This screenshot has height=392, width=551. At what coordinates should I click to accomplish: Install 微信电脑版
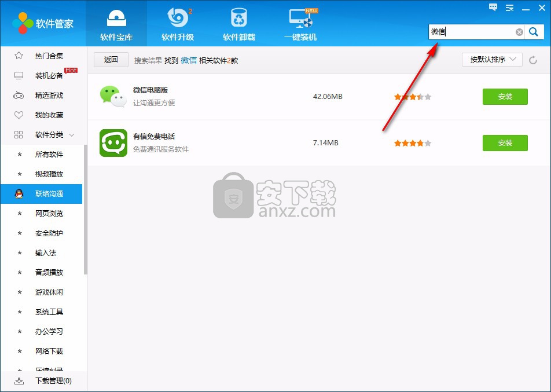505,97
